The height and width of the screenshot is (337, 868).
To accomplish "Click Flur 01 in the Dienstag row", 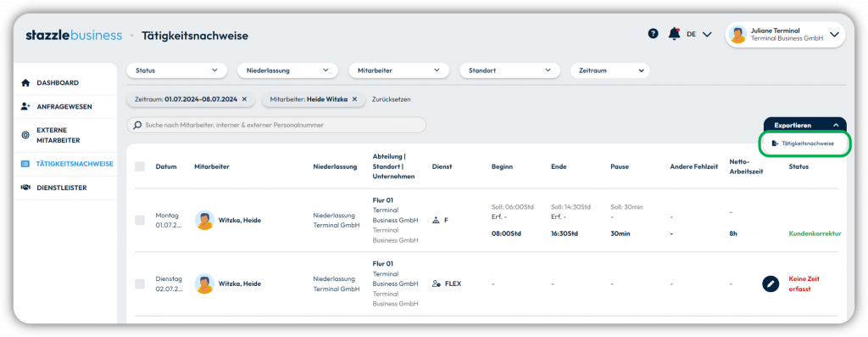I will (383, 264).
